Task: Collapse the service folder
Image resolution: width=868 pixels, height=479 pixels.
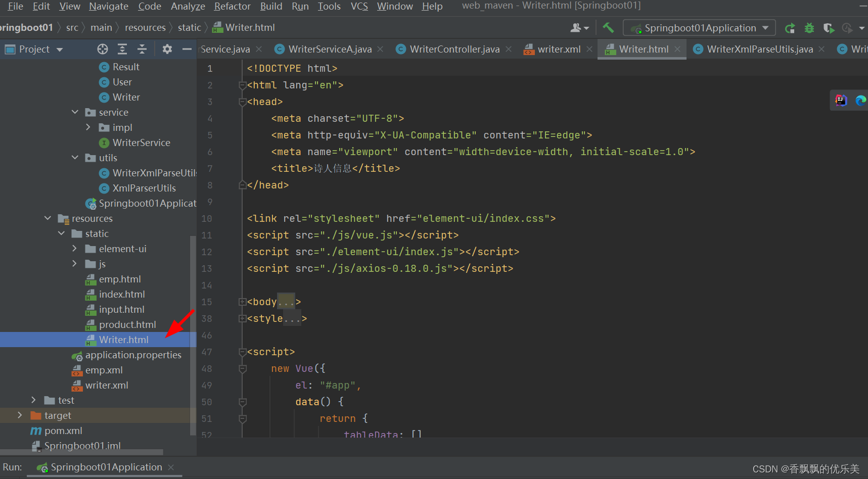Action: coord(75,112)
